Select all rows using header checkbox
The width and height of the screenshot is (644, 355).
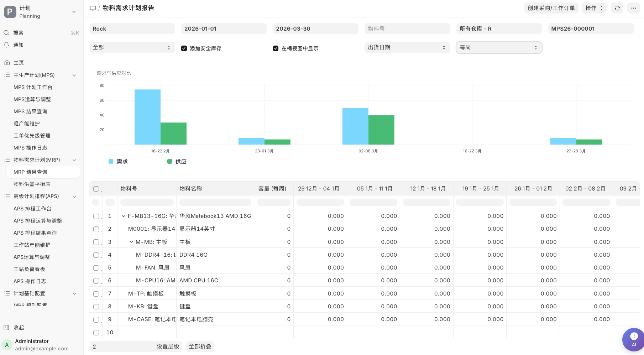tap(96, 189)
